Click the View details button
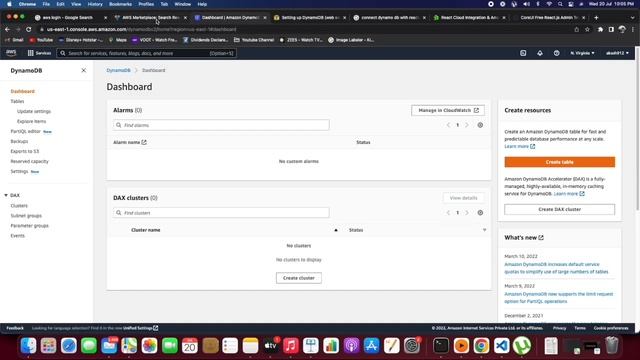Screen dimensions: 640x360 coord(464,198)
